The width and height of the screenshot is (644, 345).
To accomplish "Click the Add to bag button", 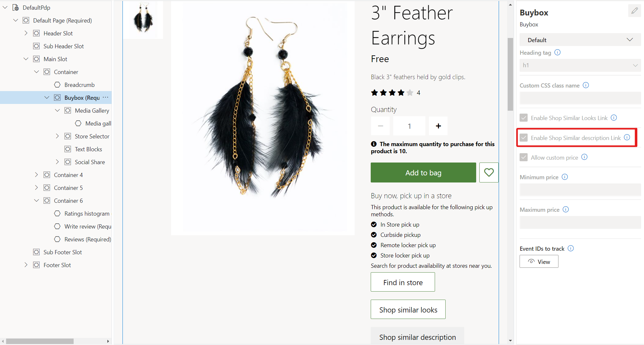I will point(423,172).
